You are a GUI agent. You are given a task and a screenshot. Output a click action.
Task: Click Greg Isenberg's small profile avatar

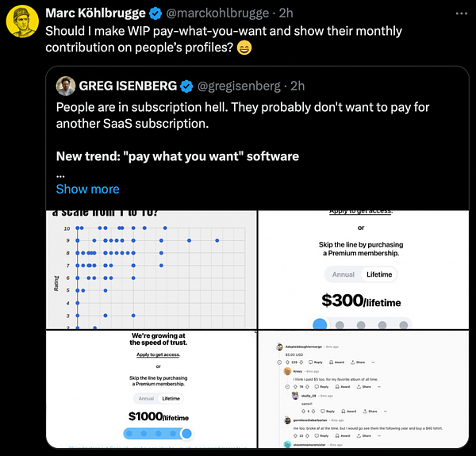click(x=66, y=86)
